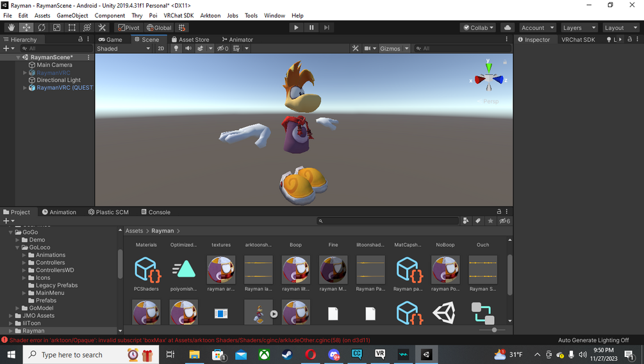Select the Rect Transform tool
The height and width of the screenshot is (364, 644).
[x=72, y=28]
